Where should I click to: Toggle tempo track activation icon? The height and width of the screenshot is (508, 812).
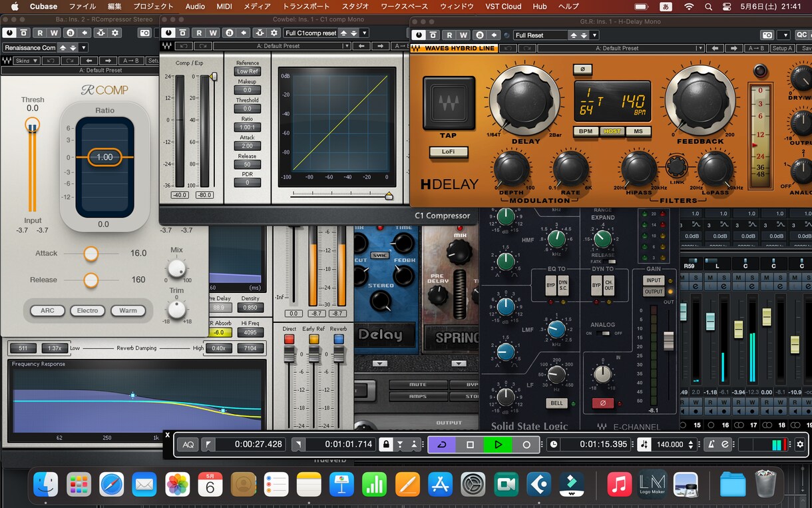tap(644, 444)
